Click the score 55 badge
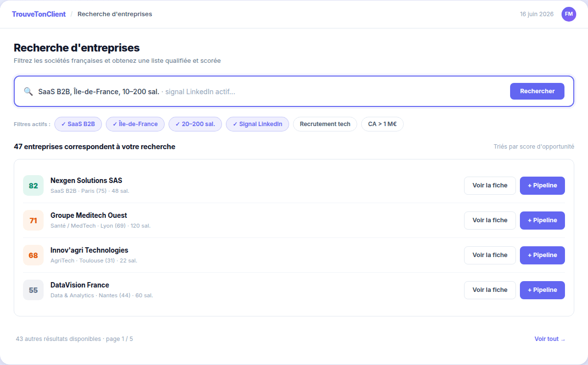The width and height of the screenshot is (588, 365). 33,290
